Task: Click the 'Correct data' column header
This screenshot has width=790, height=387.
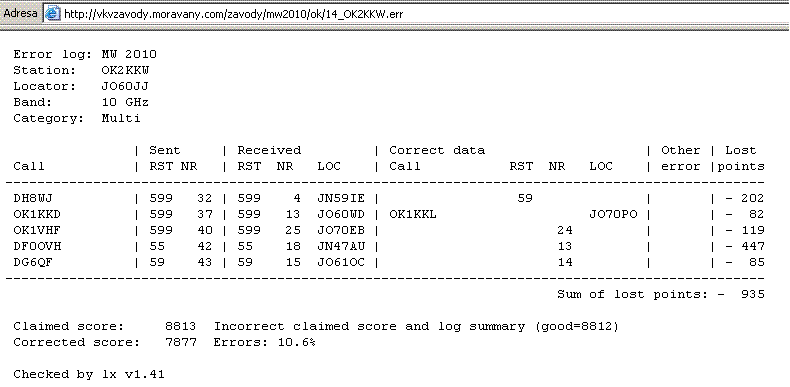Action: [437, 150]
